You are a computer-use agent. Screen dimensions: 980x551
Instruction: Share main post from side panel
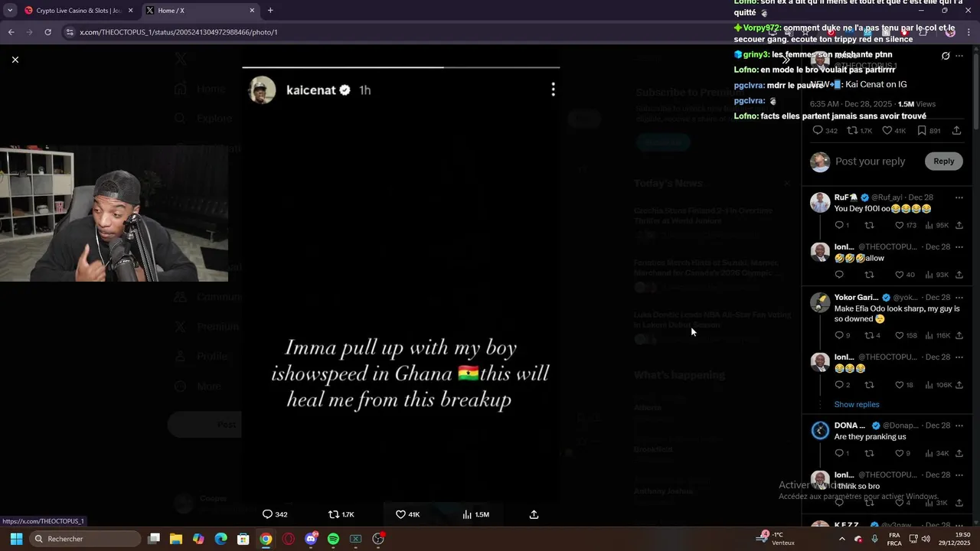[956, 131]
